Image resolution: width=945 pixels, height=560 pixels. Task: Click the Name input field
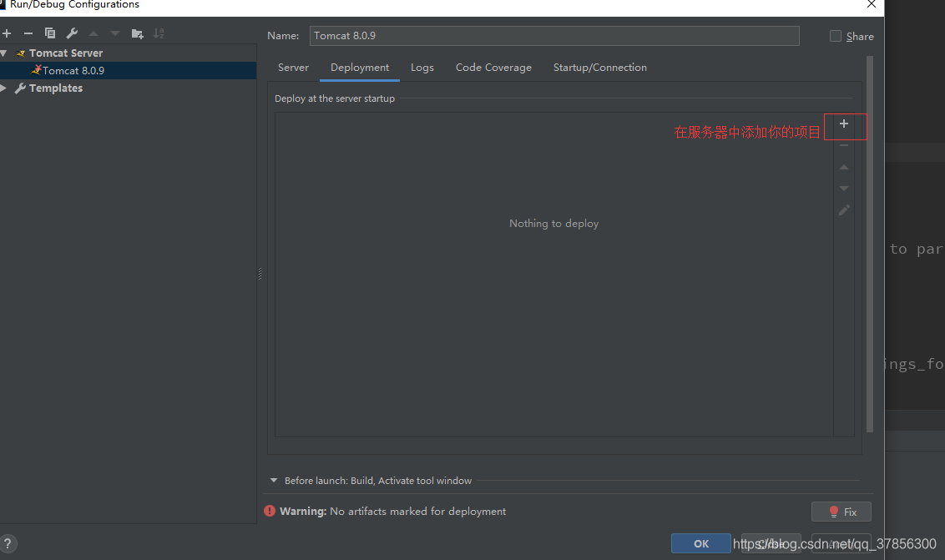pos(554,36)
